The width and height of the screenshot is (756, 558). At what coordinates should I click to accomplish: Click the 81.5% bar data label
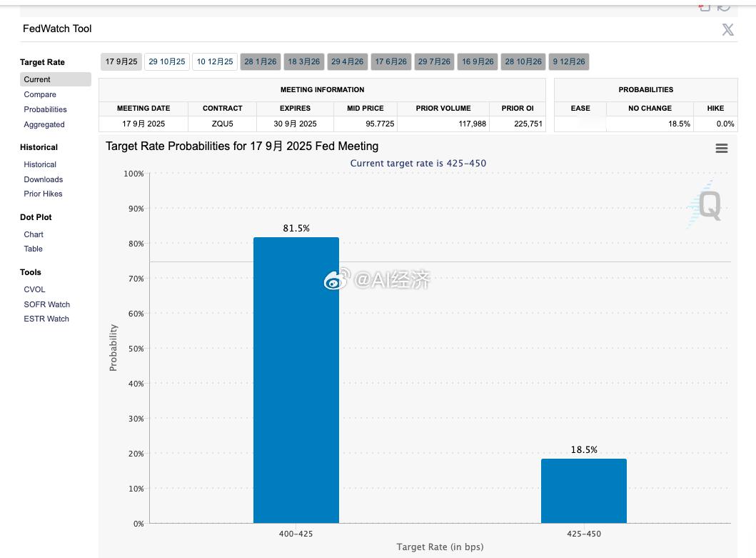tap(296, 229)
